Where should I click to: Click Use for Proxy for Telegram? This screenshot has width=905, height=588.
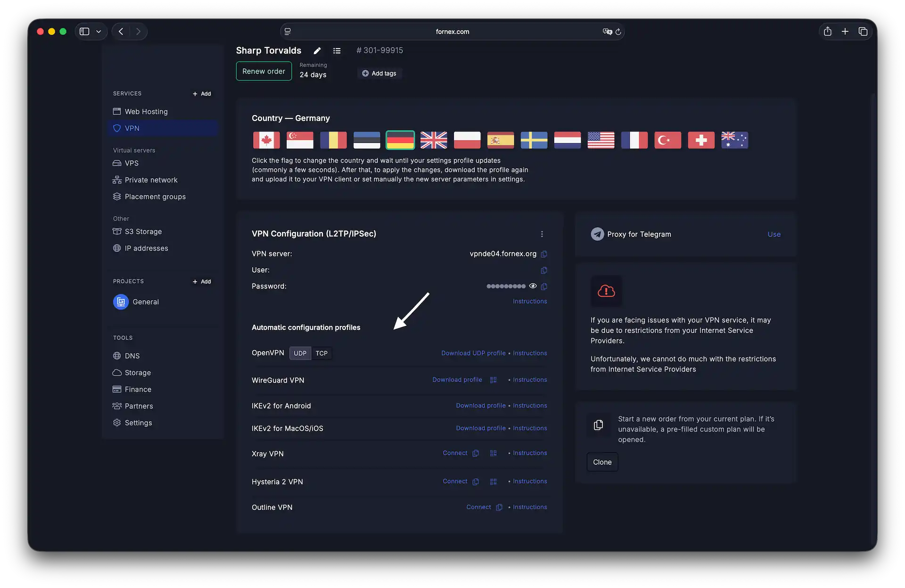[x=774, y=234]
